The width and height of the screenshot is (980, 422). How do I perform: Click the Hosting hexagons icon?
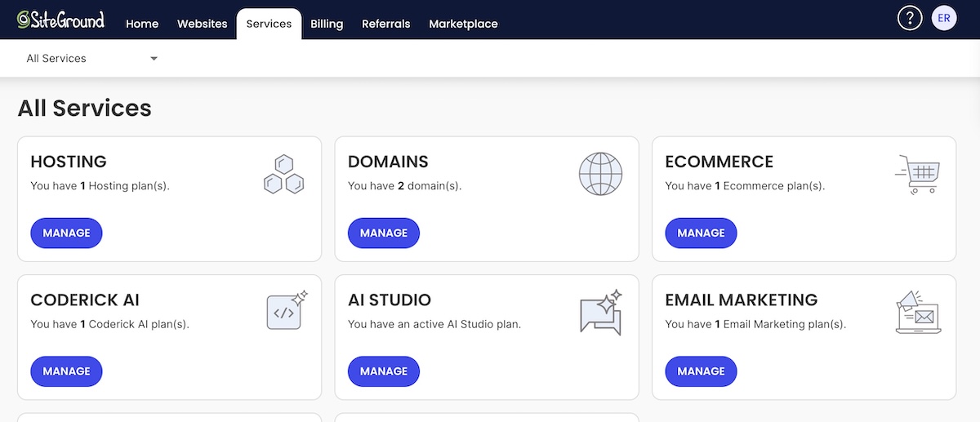[284, 174]
